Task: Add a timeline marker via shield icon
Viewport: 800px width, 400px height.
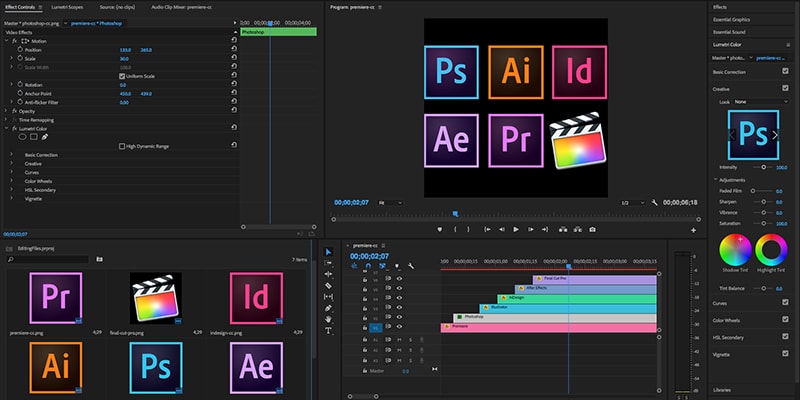Action: click(397, 266)
